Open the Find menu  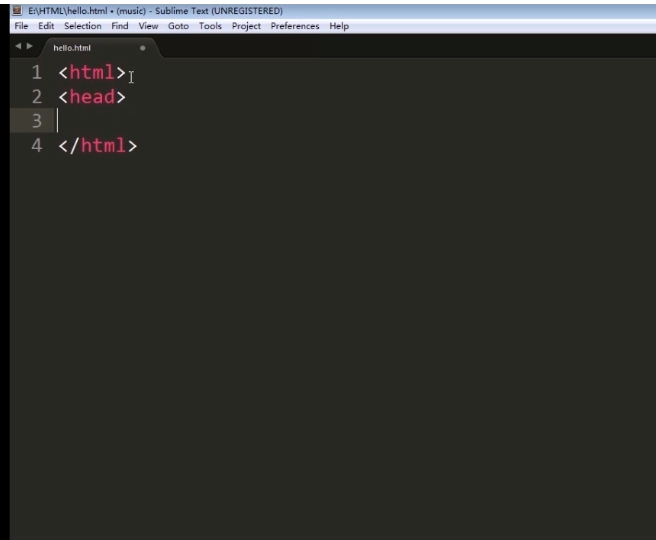coord(120,26)
